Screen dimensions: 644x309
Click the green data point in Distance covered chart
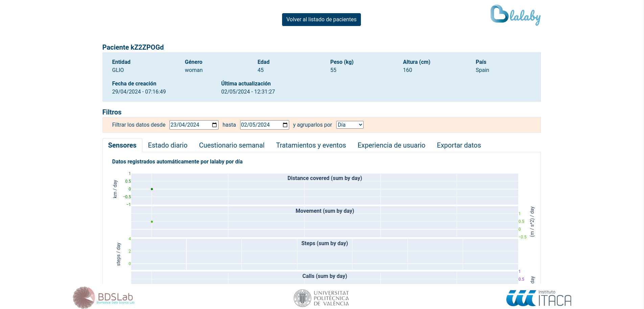(152, 189)
